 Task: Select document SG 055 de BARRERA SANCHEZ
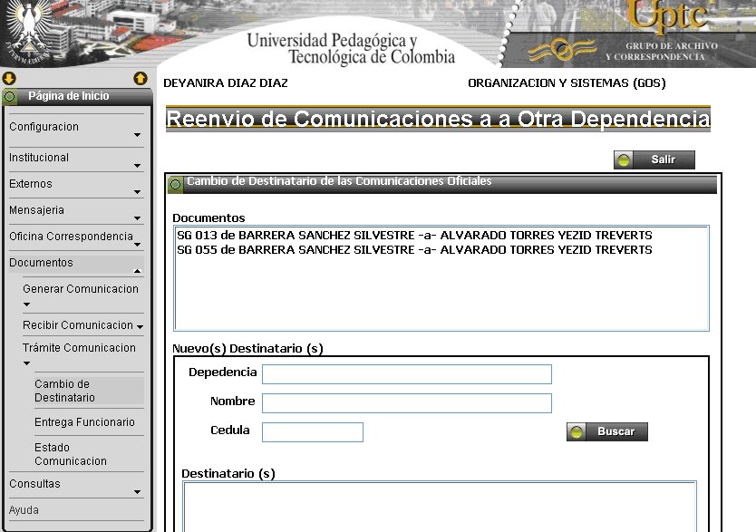[x=414, y=249]
